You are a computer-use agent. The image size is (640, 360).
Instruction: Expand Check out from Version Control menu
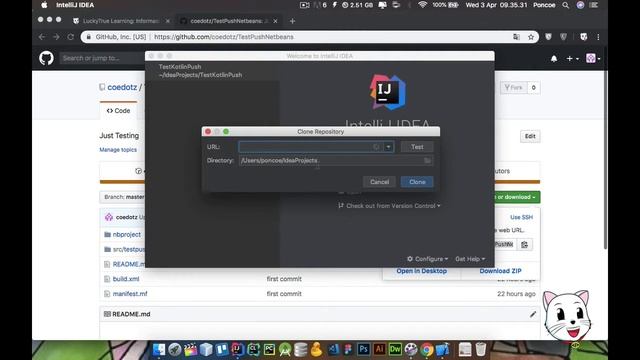coord(389,206)
